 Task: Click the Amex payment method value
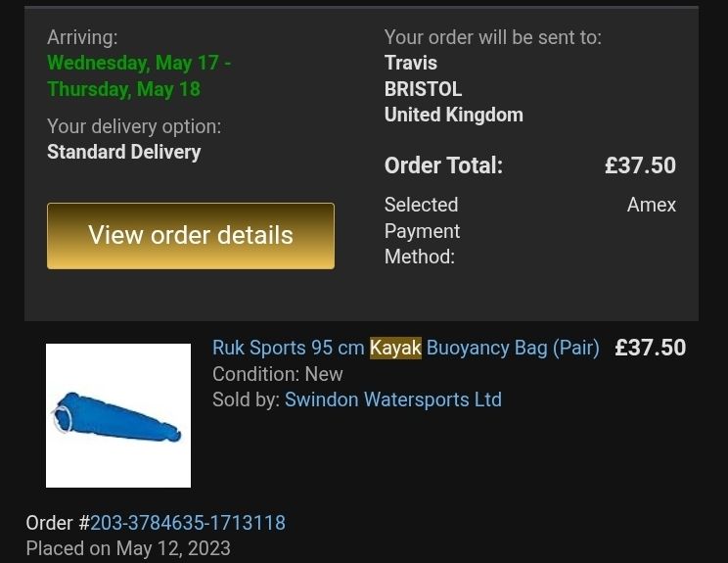[x=652, y=205]
